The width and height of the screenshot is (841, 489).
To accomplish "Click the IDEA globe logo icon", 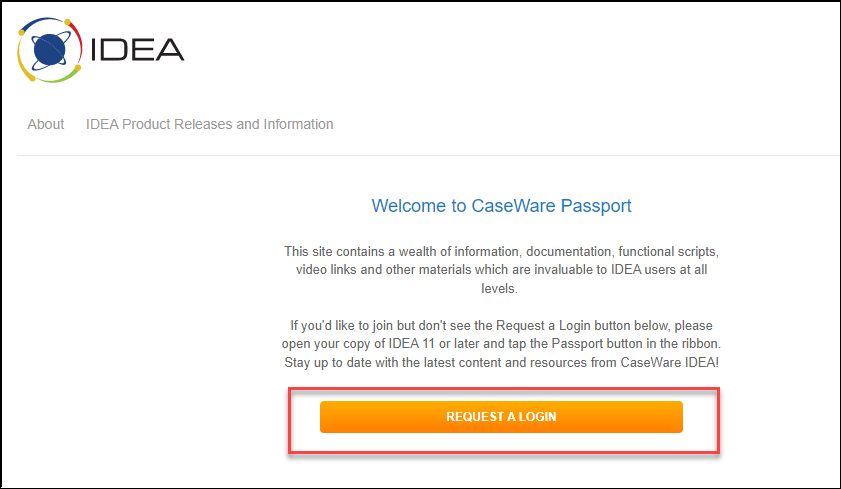I will pyautogui.click(x=49, y=50).
